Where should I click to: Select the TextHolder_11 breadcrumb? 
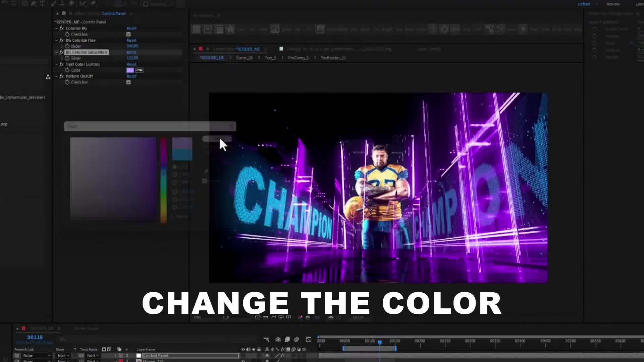coord(333,58)
